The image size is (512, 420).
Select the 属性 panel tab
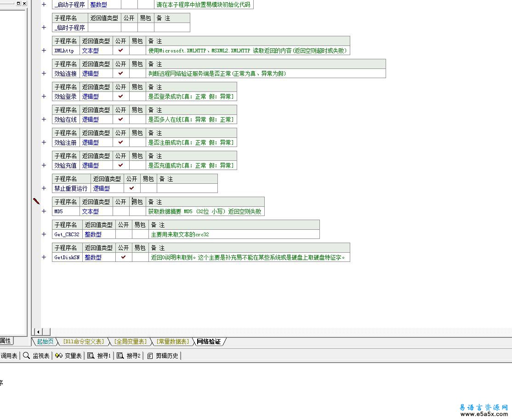tap(6, 341)
